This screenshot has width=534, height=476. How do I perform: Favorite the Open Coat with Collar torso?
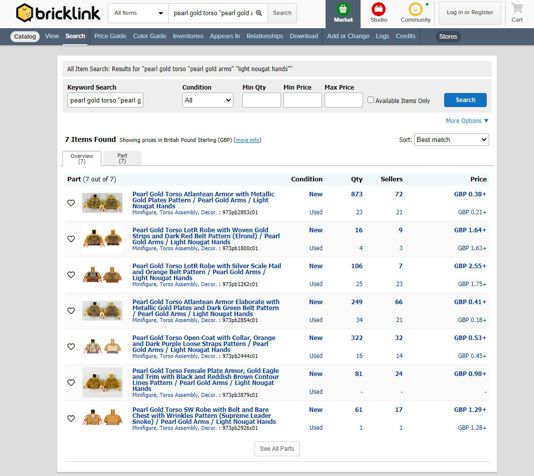(x=71, y=347)
